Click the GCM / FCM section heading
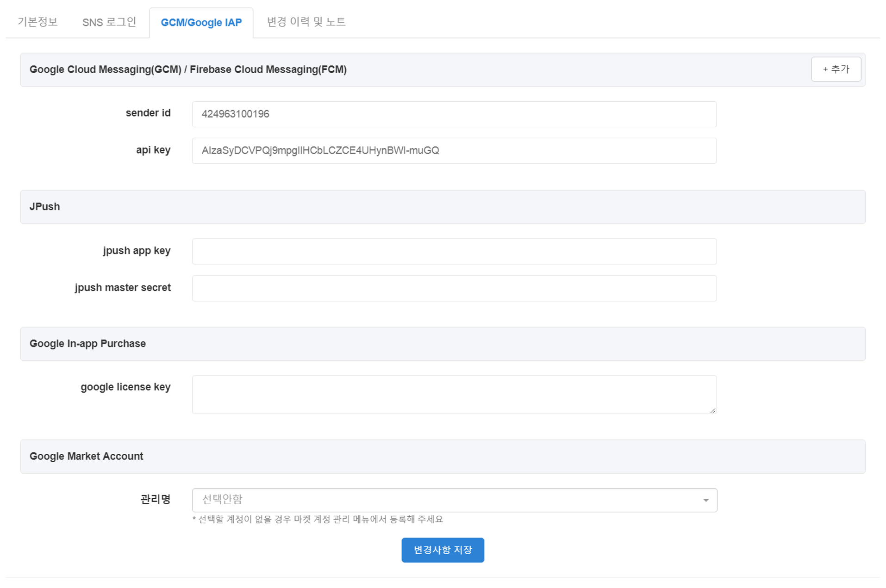 coord(188,69)
